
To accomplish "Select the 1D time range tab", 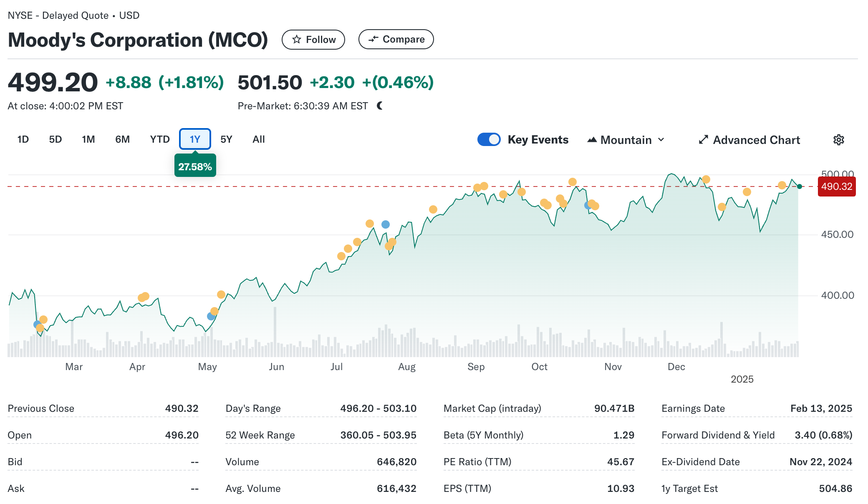I will [23, 139].
